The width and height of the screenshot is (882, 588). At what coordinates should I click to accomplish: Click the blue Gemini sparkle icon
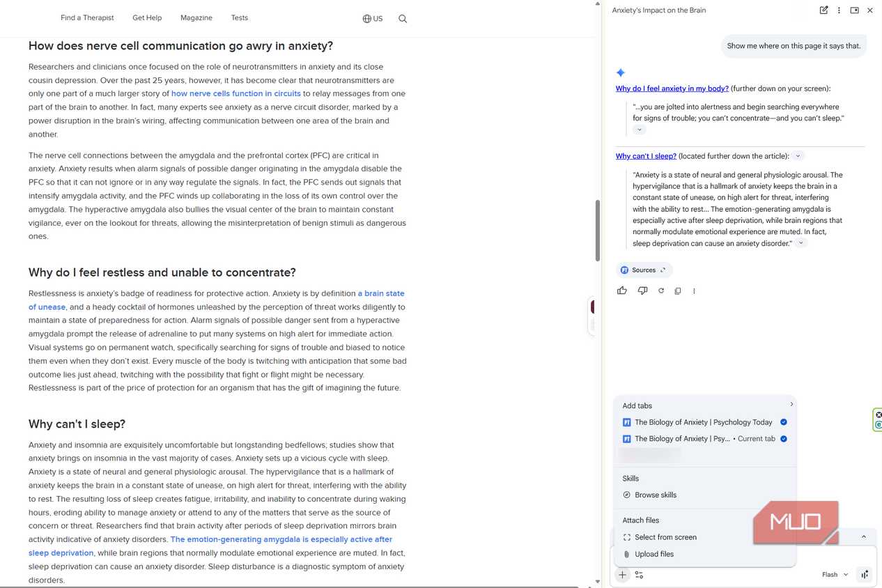pyautogui.click(x=621, y=72)
